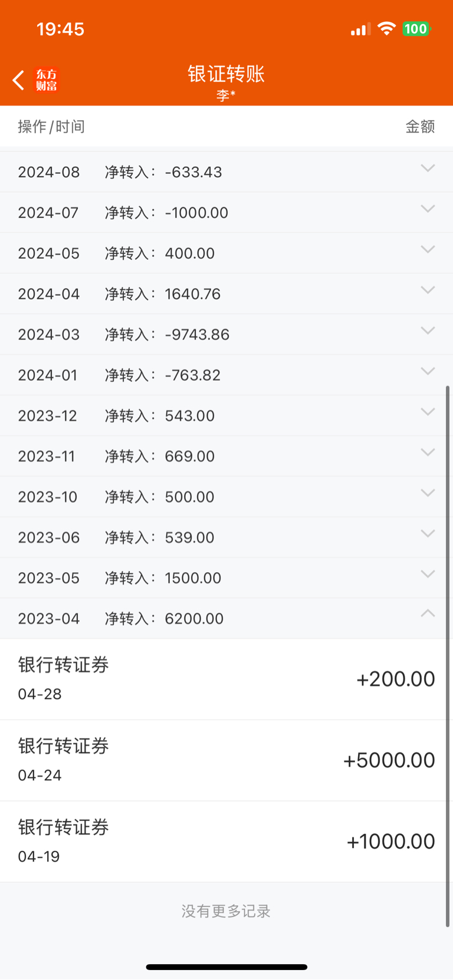Expand the 2024-07 chevron
Viewport: 453px width, 980px height.
[x=428, y=209]
